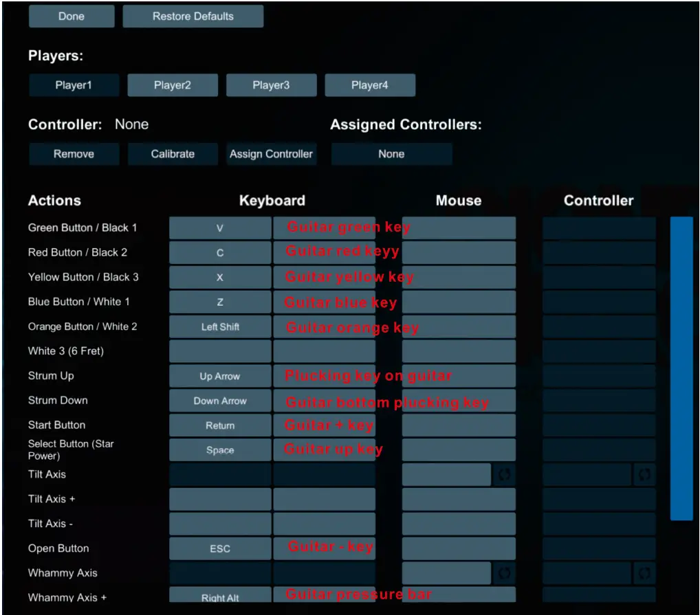Rebind Up Arrow for Strum Up
The image size is (700, 615).
[x=220, y=376]
